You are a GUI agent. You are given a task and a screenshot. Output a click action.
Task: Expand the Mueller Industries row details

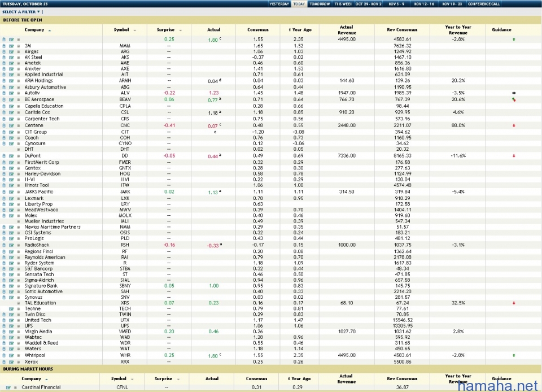(18, 221)
